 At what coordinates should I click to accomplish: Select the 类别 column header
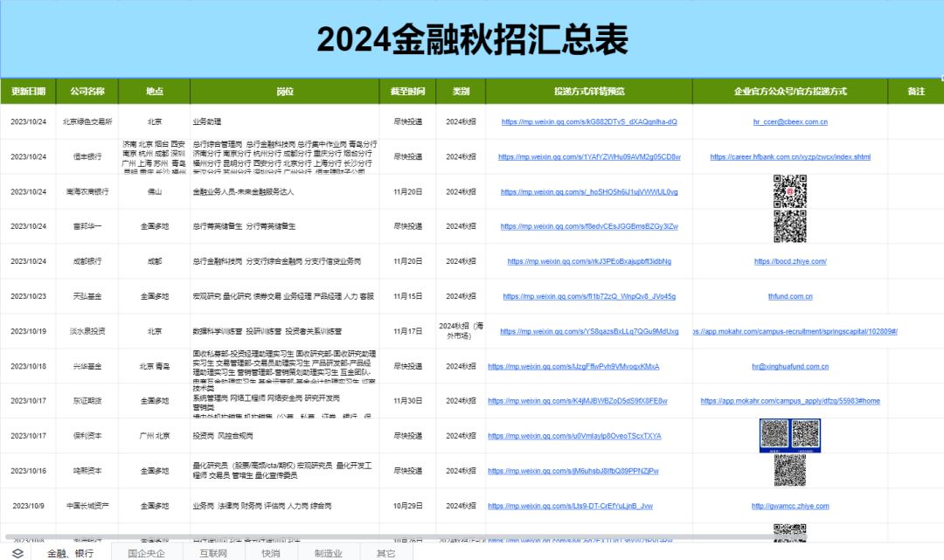461,91
